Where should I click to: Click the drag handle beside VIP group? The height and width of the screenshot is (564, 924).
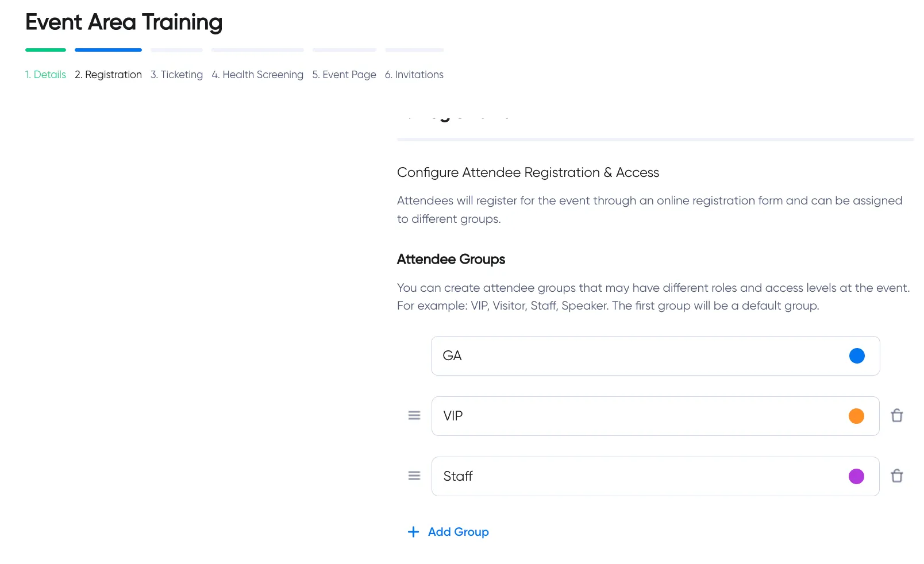point(414,415)
